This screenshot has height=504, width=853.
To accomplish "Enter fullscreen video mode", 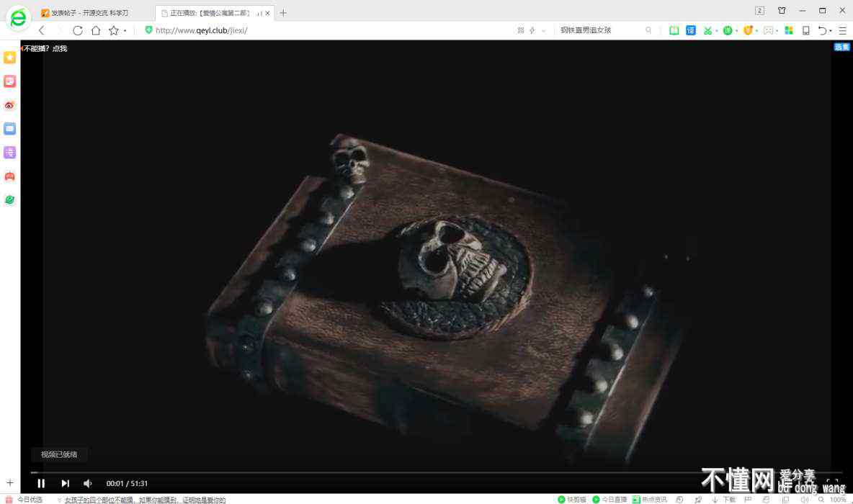I will 832,483.
